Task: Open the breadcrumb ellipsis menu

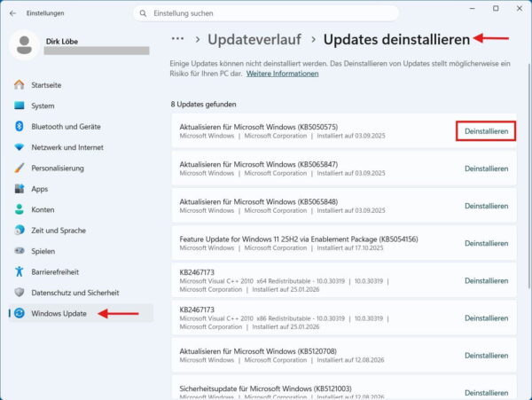Action: tap(177, 39)
